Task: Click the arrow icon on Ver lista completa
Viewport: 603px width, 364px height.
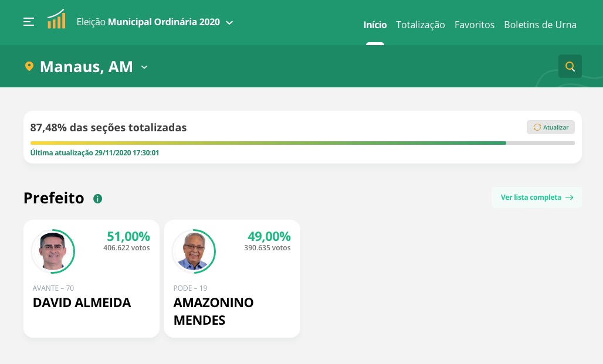Action: click(x=568, y=198)
